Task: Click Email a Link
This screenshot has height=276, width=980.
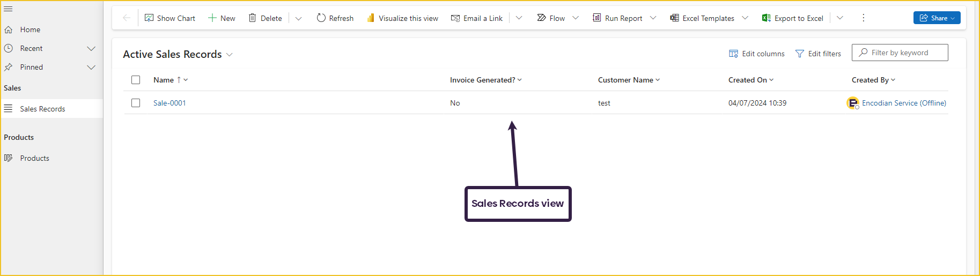Action: point(477,18)
